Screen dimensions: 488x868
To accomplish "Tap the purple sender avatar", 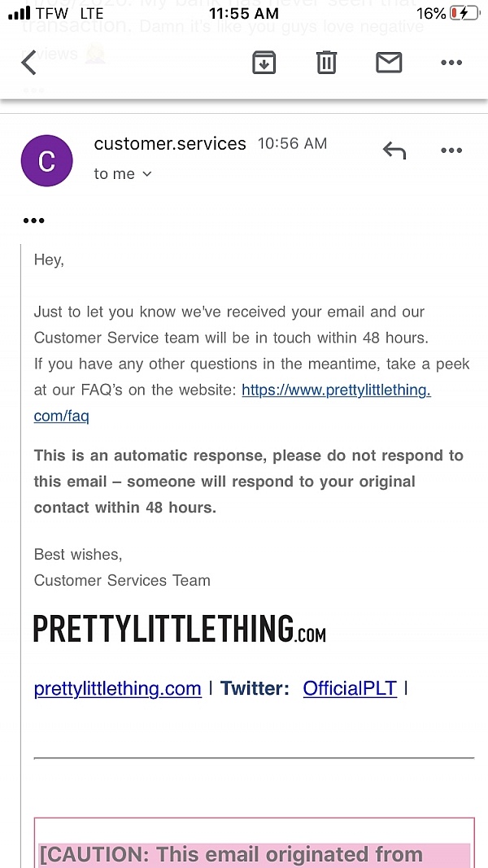I will click(x=46, y=160).
